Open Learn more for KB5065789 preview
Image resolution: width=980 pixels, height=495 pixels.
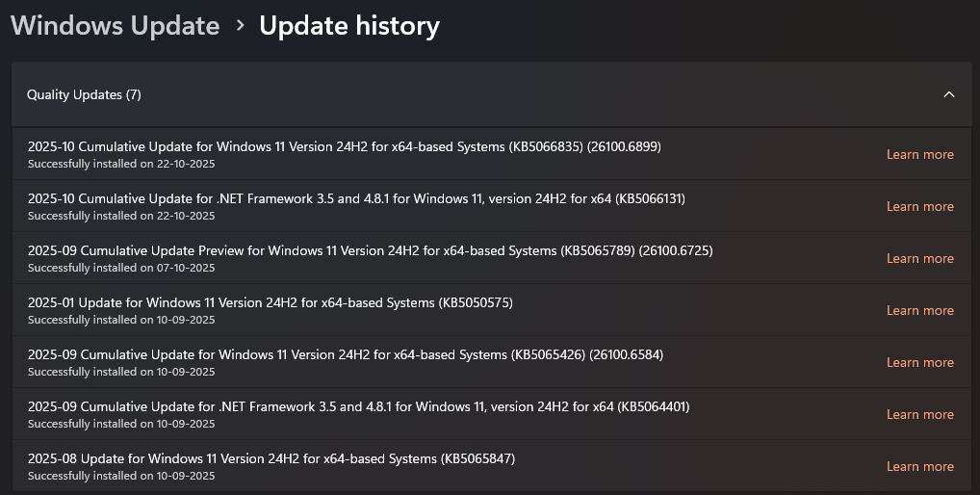click(x=919, y=258)
